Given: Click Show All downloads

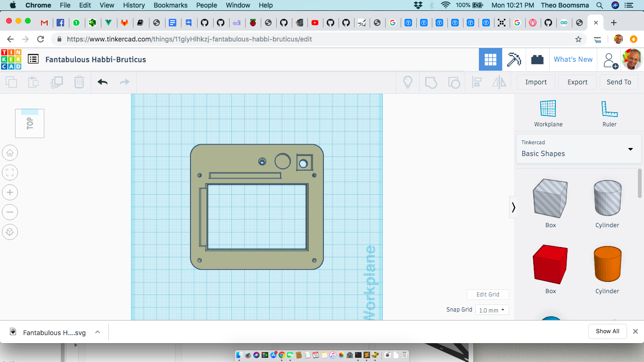Looking at the screenshot, I should (x=607, y=331).
